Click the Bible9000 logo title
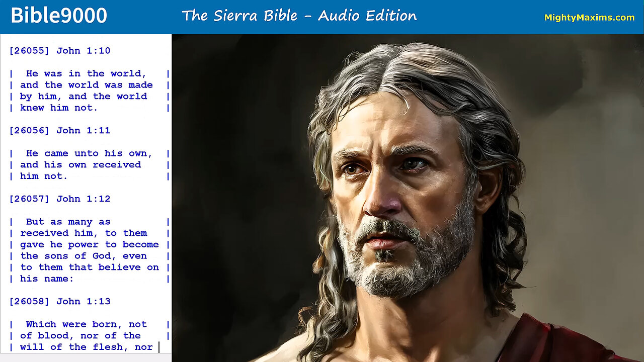Image resolution: width=644 pixels, height=362 pixels. point(59,16)
